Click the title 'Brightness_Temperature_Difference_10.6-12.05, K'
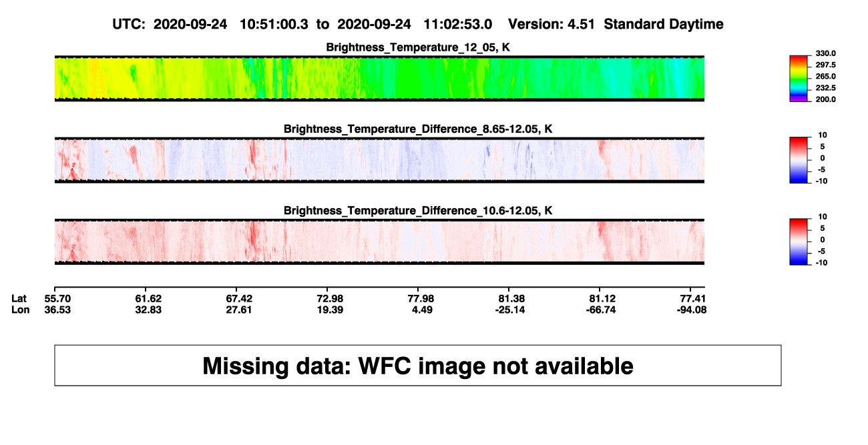Image resolution: width=868 pixels, height=445 pixels. click(x=418, y=211)
